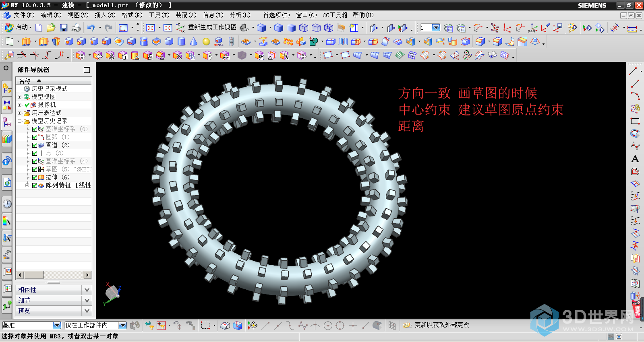Toggle the 点 (3) feature checkbox

[x=35, y=153]
